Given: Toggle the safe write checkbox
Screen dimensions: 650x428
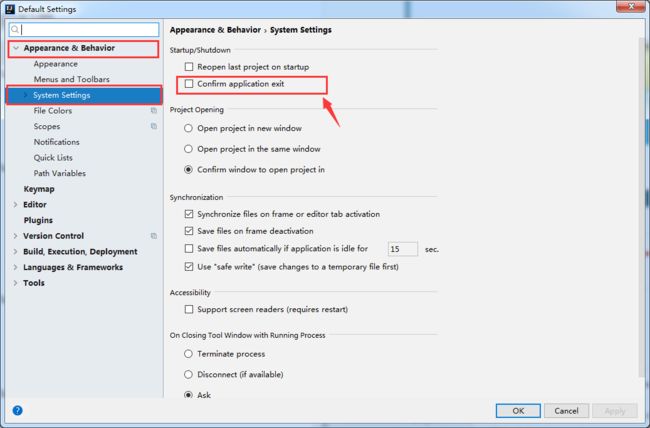Looking at the screenshot, I should point(189,267).
